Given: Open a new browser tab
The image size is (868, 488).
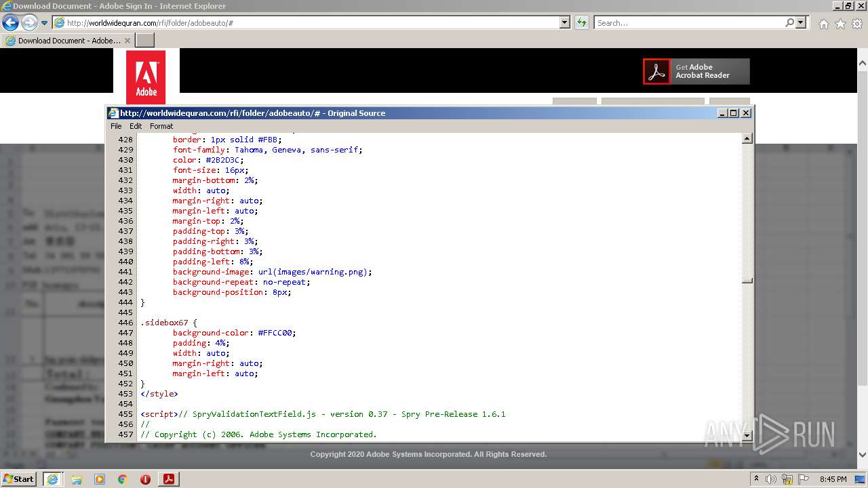Looking at the screenshot, I should point(145,41).
